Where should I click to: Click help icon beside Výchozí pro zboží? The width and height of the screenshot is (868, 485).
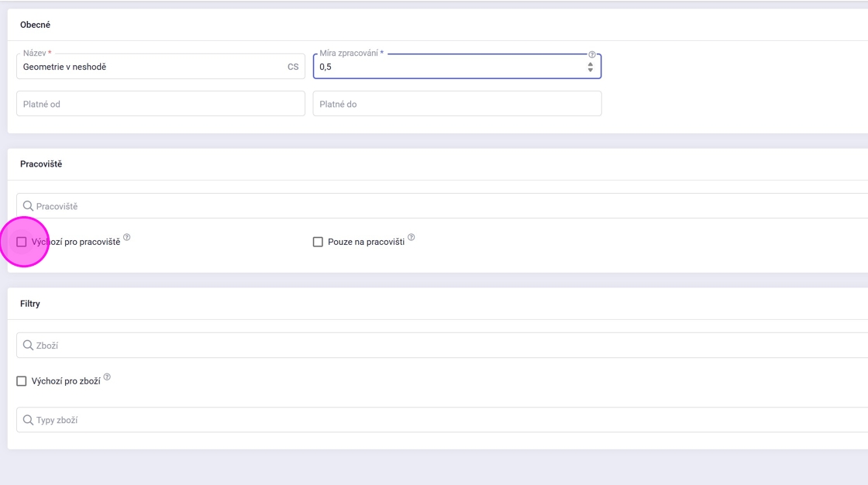(x=107, y=377)
